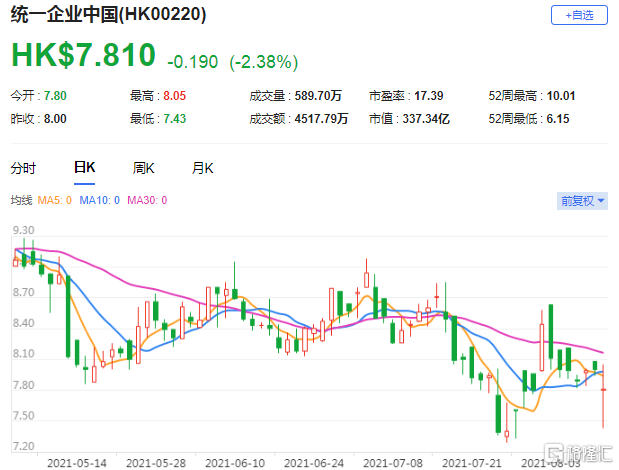Click date label 2021-07-21
The height and width of the screenshot is (470, 619).
point(472,463)
